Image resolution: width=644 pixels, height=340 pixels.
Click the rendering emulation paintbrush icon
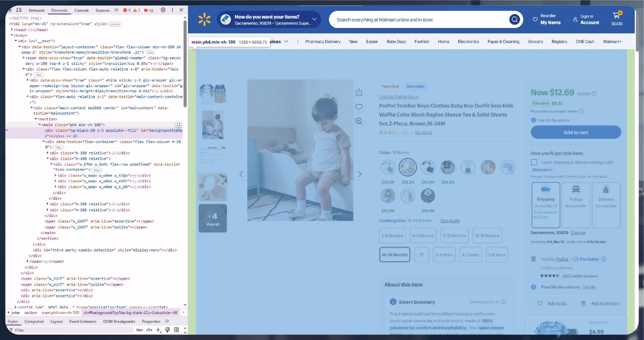(x=168, y=330)
